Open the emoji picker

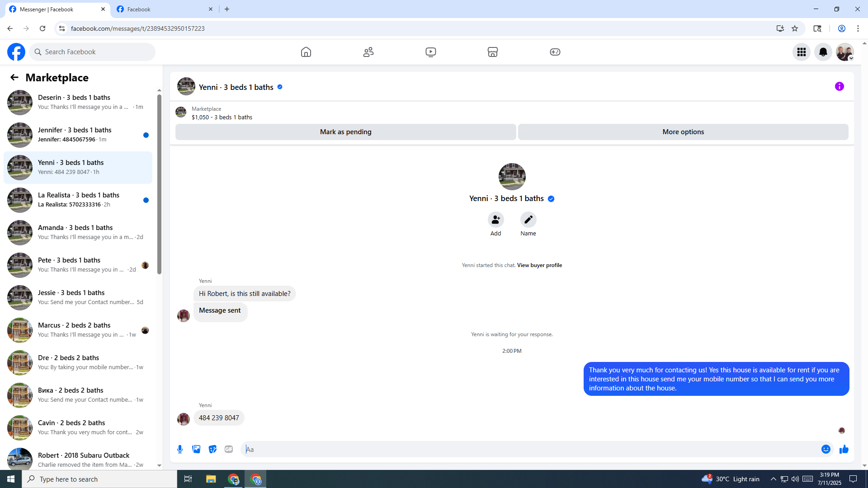(826, 449)
